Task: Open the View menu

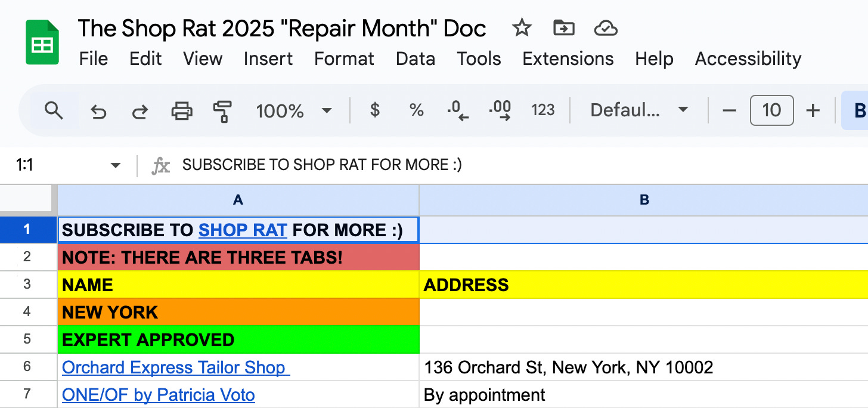Action: (x=203, y=58)
